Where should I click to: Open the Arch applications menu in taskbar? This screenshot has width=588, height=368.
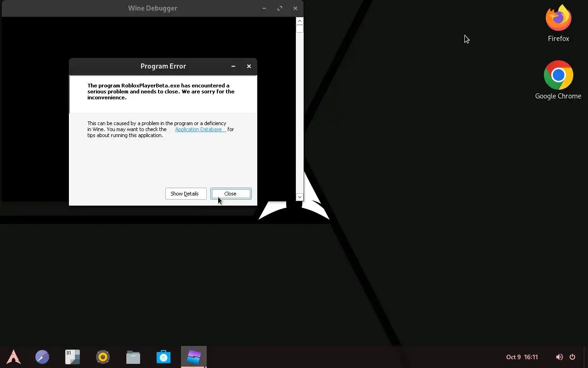[x=13, y=357]
